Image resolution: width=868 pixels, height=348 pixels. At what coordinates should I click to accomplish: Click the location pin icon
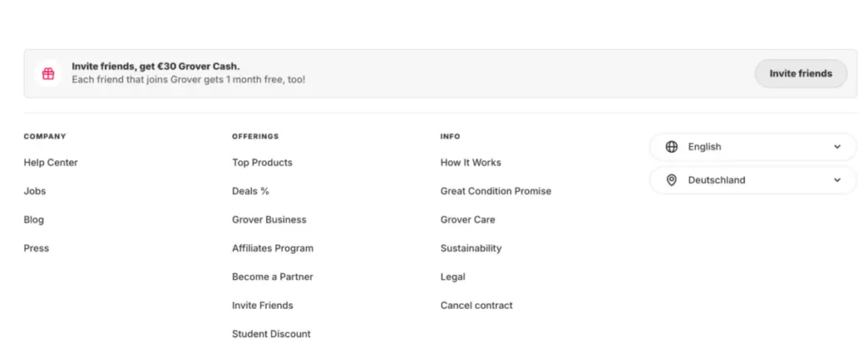pos(671,180)
